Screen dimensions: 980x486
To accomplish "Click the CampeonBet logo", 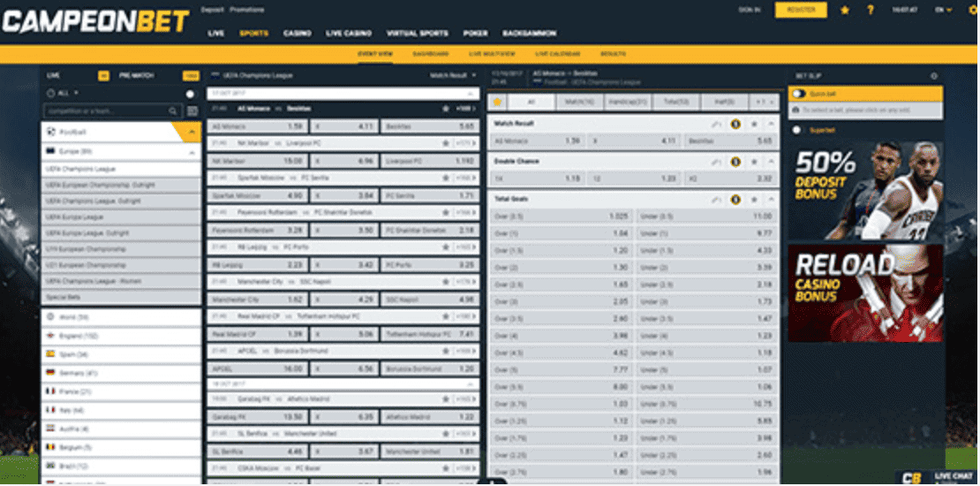I will click(95, 21).
